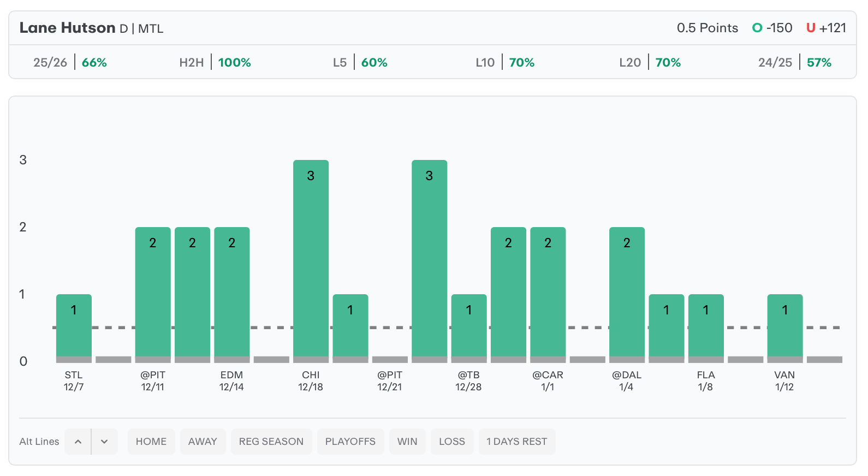Select the L5 60% split

click(x=360, y=63)
